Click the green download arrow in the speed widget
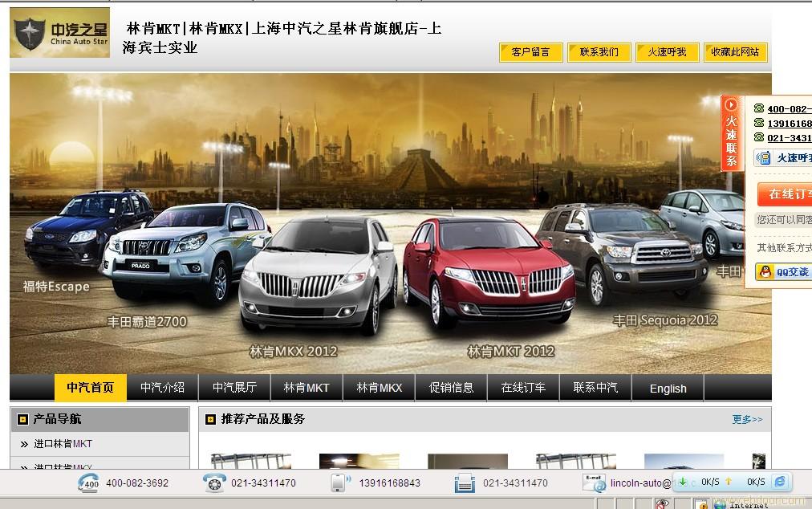This screenshot has height=509, width=812. pos(683,482)
